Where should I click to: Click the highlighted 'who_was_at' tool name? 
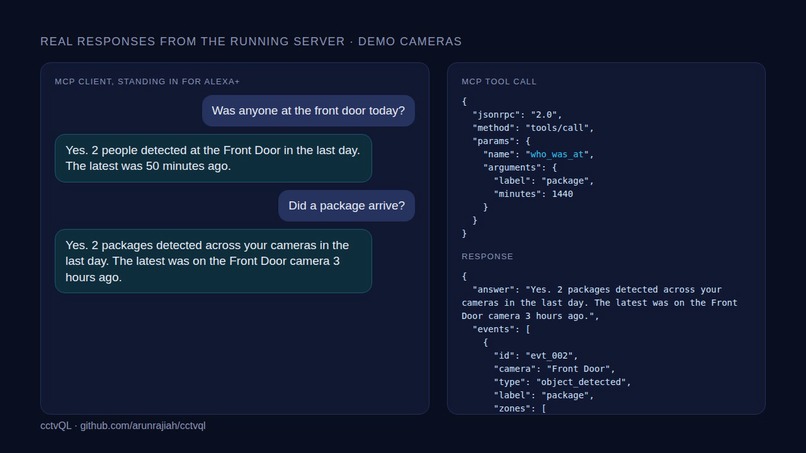(557, 154)
